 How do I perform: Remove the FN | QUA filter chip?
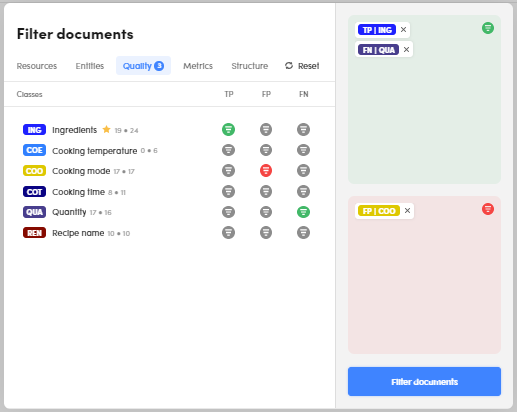[406, 50]
